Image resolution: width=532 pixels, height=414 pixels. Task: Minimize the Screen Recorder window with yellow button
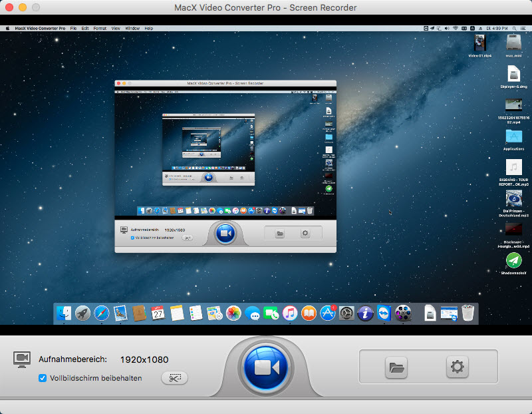23,7
